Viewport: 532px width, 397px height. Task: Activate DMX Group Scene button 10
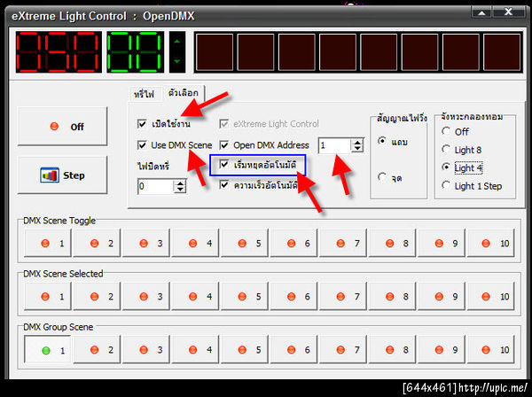tap(491, 350)
